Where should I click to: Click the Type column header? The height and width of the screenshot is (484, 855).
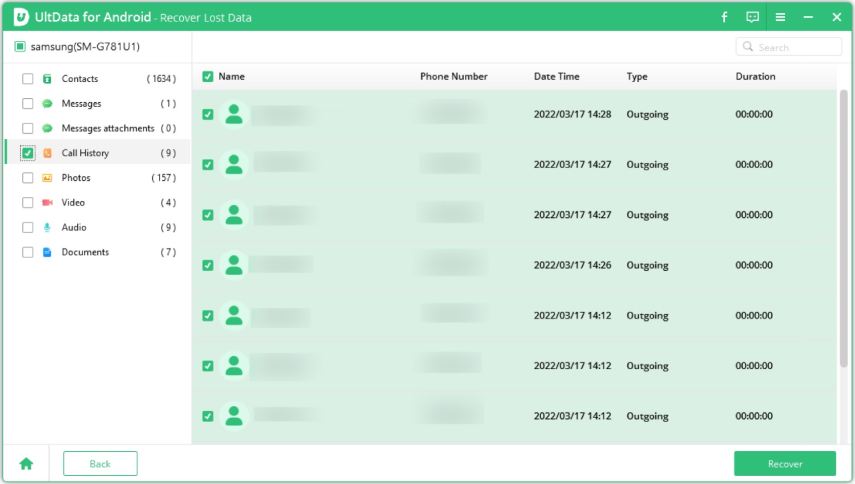pyautogui.click(x=637, y=76)
